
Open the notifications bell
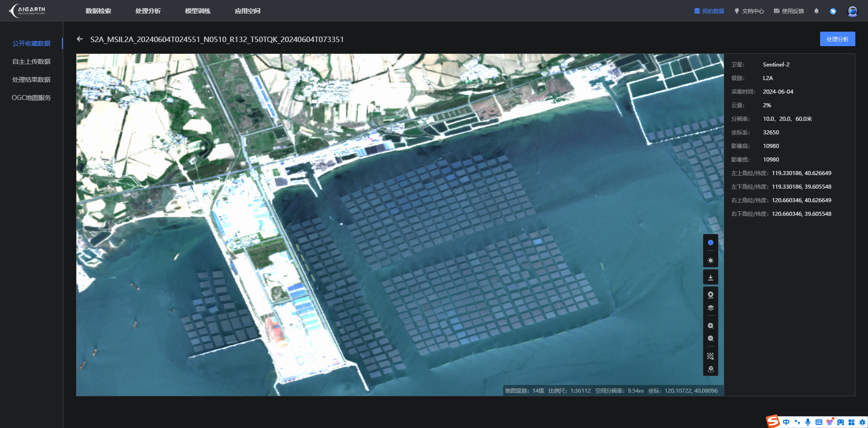pyautogui.click(x=816, y=11)
